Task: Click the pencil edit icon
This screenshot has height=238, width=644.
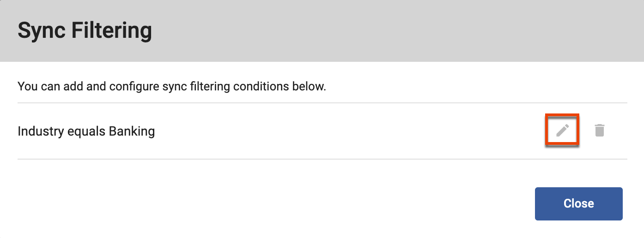Action: (562, 131)
